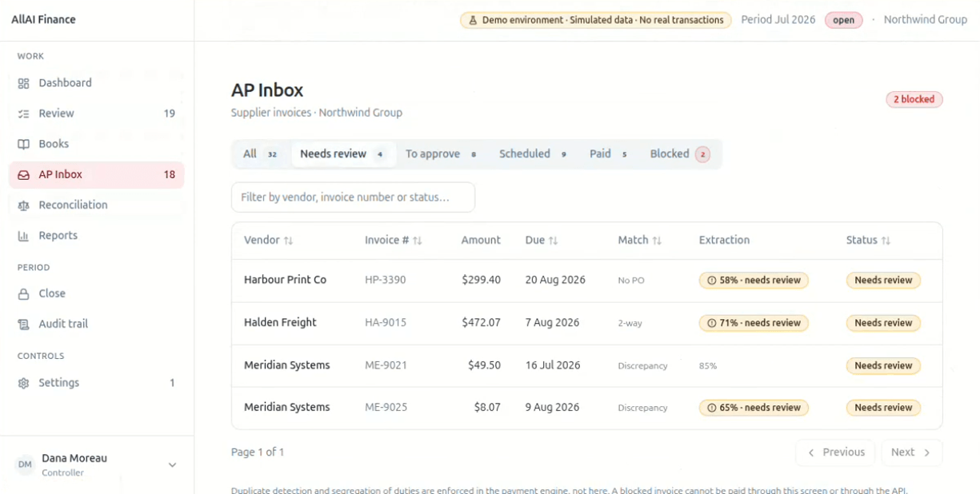Click the Amount column header
The image size is (980, 494).
pos(481,241)
